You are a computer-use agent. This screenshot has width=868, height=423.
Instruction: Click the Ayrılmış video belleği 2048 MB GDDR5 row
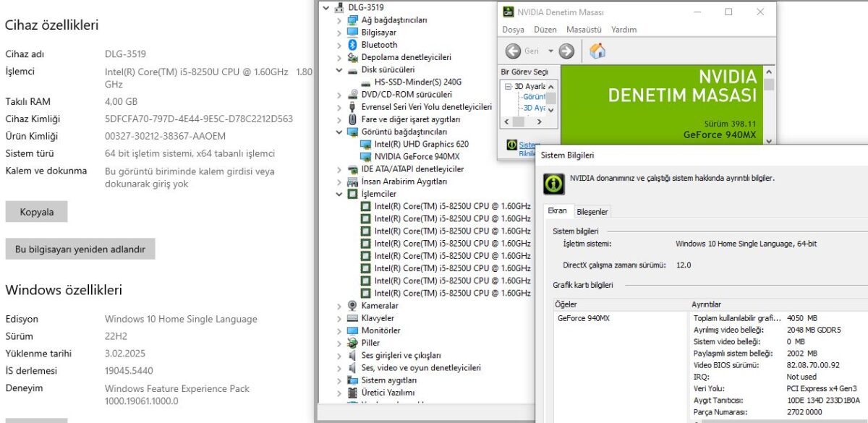[x=780, y=330]
